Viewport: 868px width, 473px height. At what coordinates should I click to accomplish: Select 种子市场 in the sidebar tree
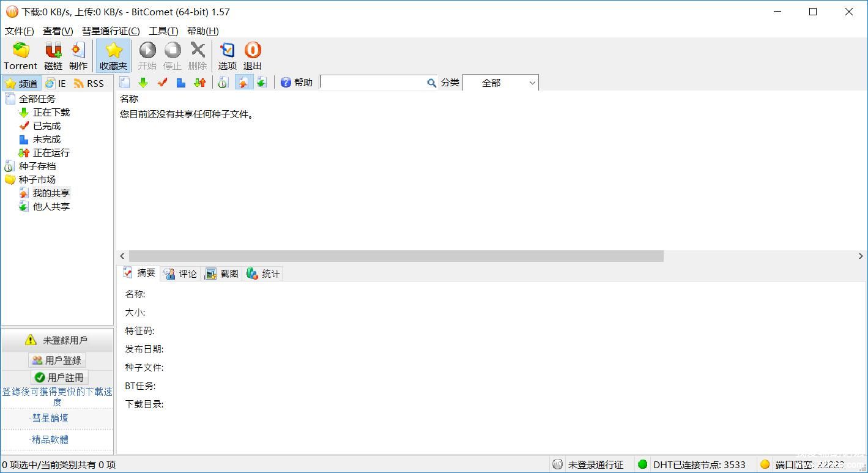coord(37,179)
